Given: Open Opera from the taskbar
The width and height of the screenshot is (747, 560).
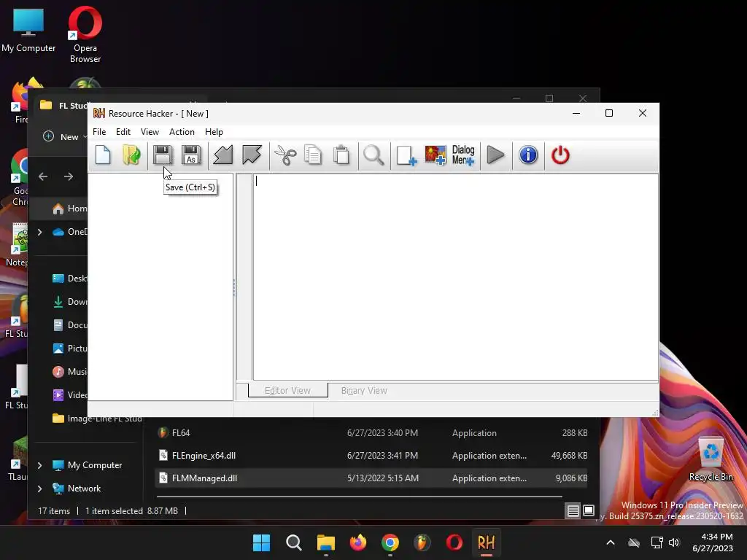Looking at the screenshot, I should click(454, 542).
